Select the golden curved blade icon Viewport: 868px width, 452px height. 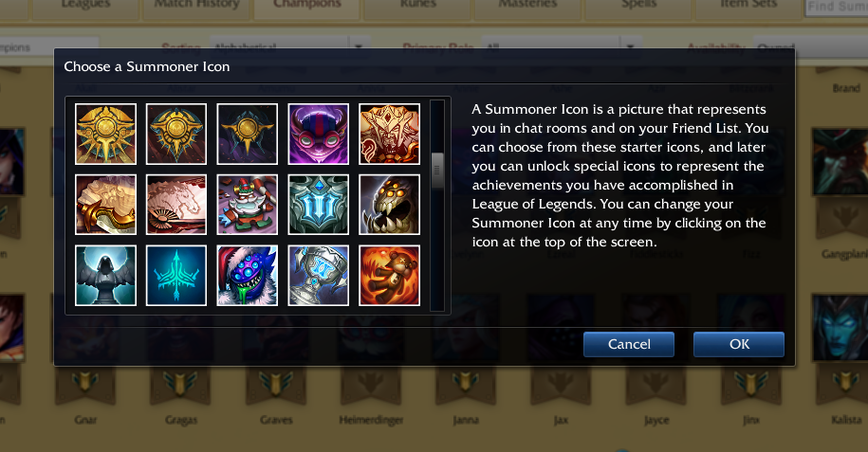[105, 205]
